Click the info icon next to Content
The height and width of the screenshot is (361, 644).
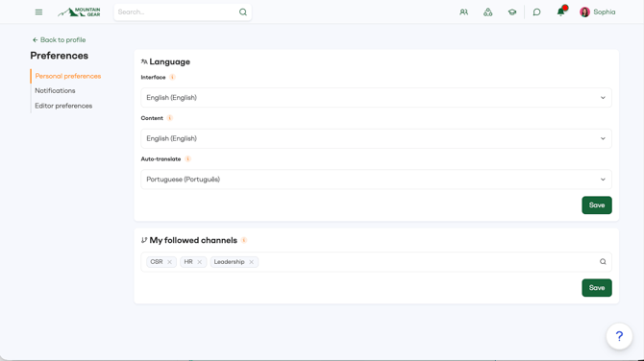pyautogui.click(x=169, y=118)
